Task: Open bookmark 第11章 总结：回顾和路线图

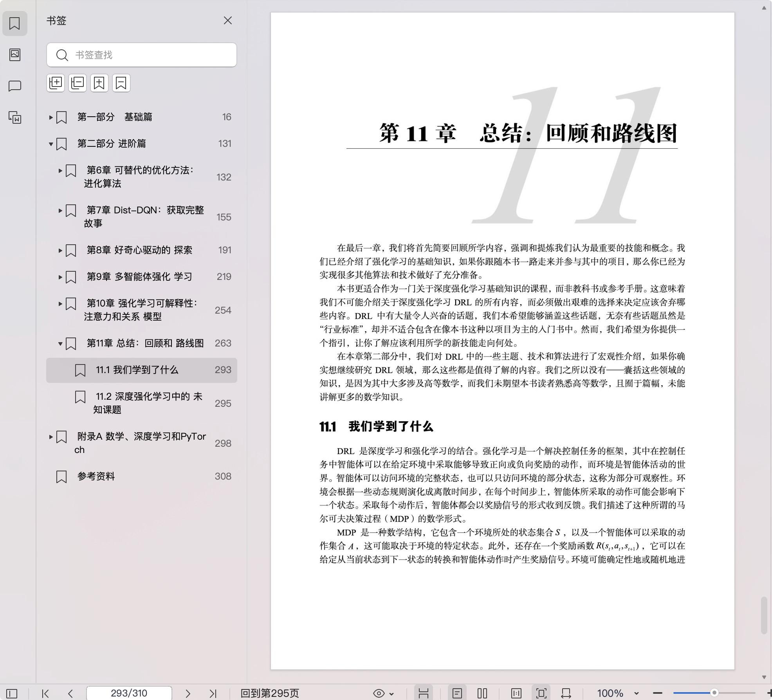Action: click(x=141, y=343)
